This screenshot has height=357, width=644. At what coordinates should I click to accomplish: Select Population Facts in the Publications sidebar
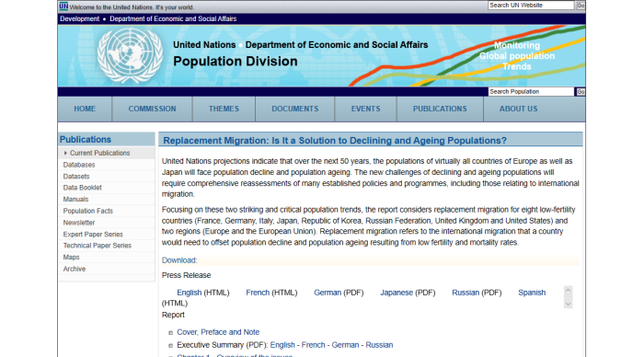click(88, 211)
